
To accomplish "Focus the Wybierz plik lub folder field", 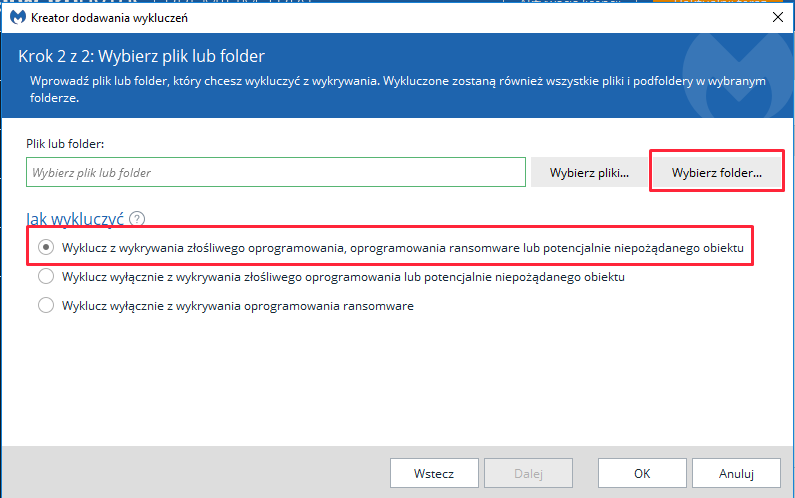I will [276, 172].
